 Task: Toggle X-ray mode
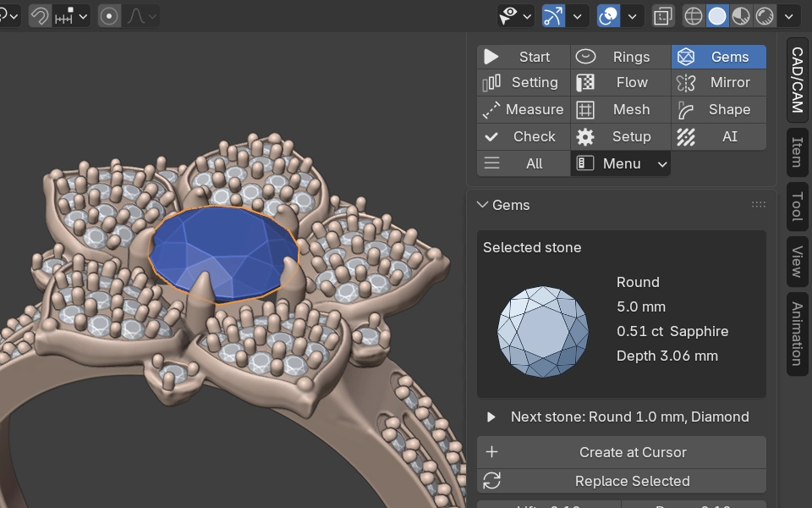pyautogui.click(x=663, y=16)
